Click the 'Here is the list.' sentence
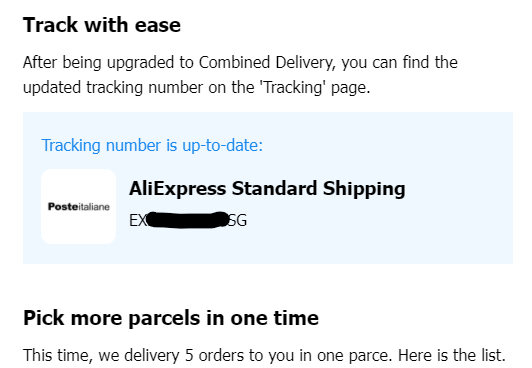532x368 pixels. pyautogui.click(x=452, y=355)
